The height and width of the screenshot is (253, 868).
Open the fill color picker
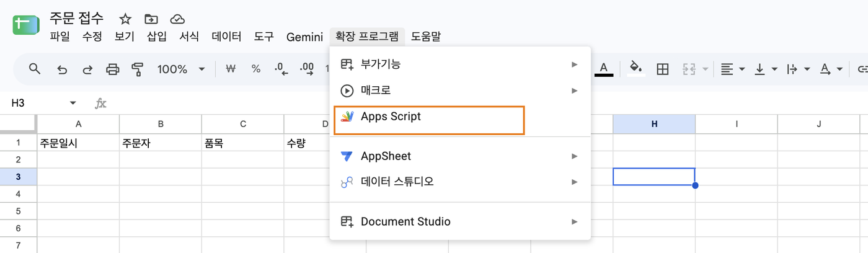[635, 69]
